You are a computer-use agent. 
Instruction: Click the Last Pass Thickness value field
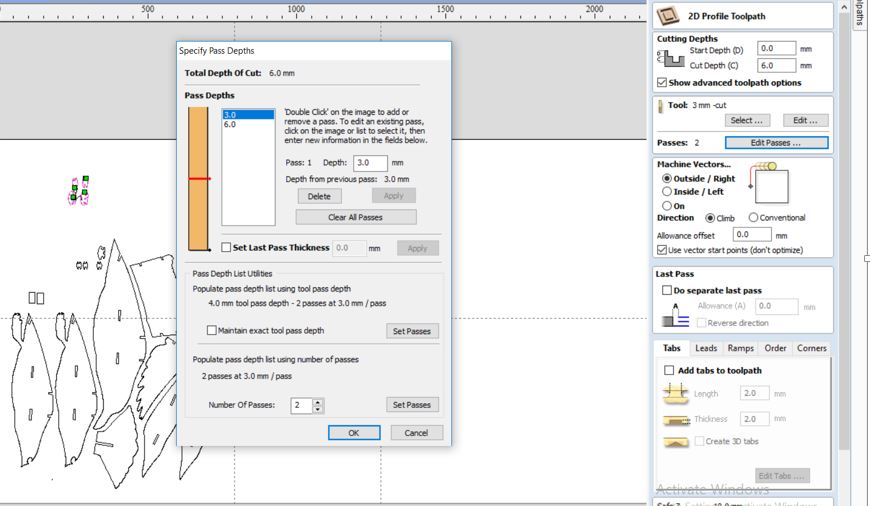(350, 248)
